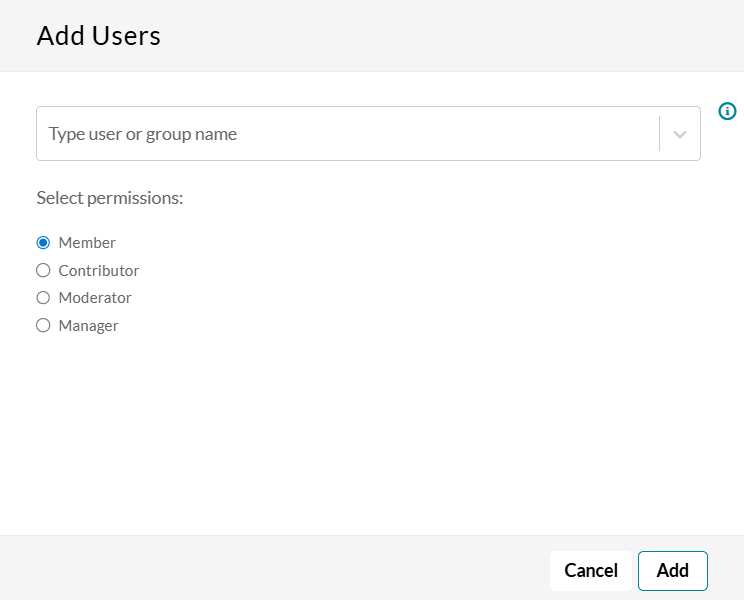The image size is (744, 600).
Task: Click the divider line beside the dropdown chevron
Action: tap(659, 134)
